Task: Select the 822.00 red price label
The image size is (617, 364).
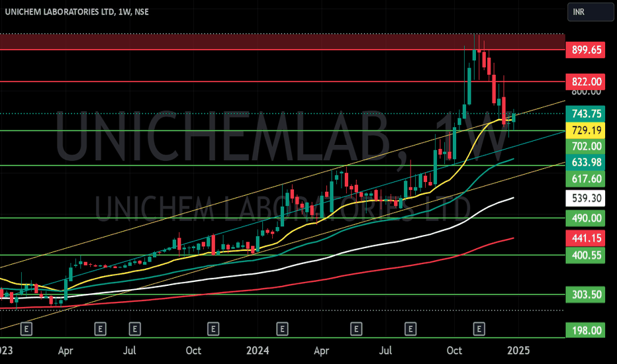Action: [585, 81]
